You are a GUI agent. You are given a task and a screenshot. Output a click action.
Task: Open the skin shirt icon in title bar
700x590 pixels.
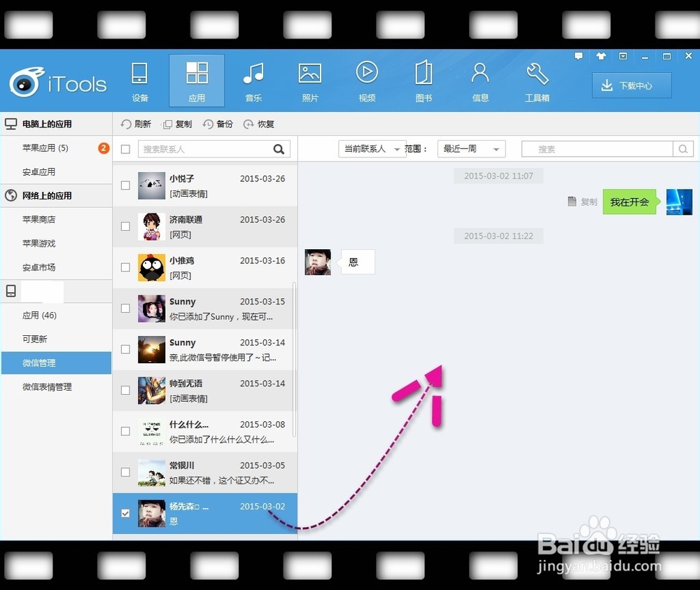pyautogui.click(x=601, y=56)
